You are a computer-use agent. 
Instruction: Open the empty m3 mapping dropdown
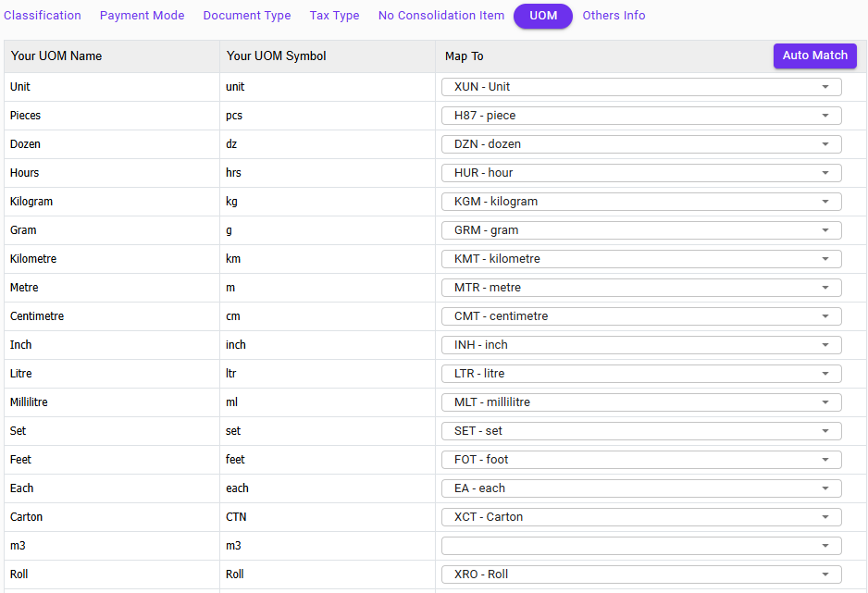coord(641,546)
